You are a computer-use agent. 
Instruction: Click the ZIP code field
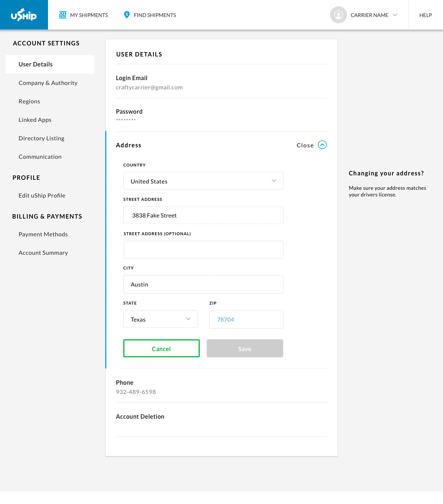click(x=246, y=319)
